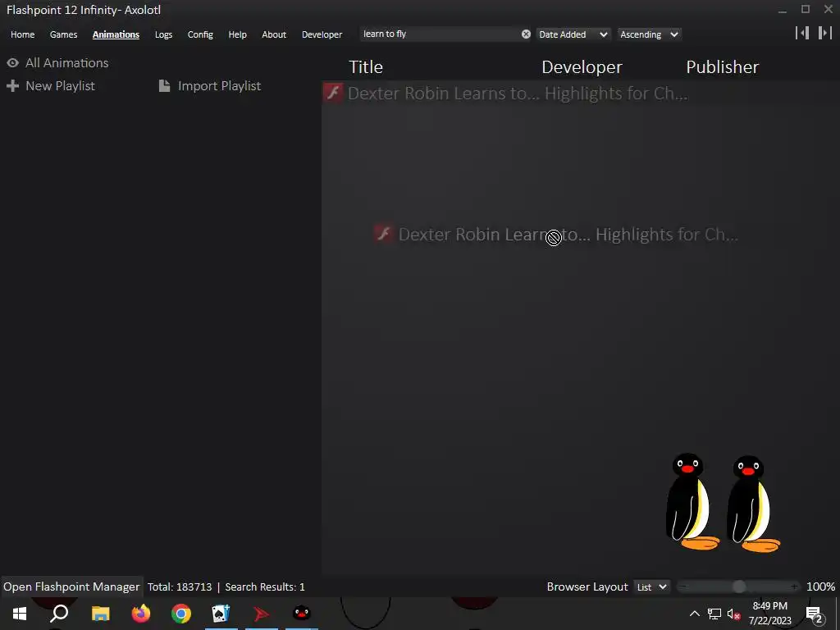Screen dimensions: 840x630
Task: Click the Search Results: 1 status text
Action: 265,587
